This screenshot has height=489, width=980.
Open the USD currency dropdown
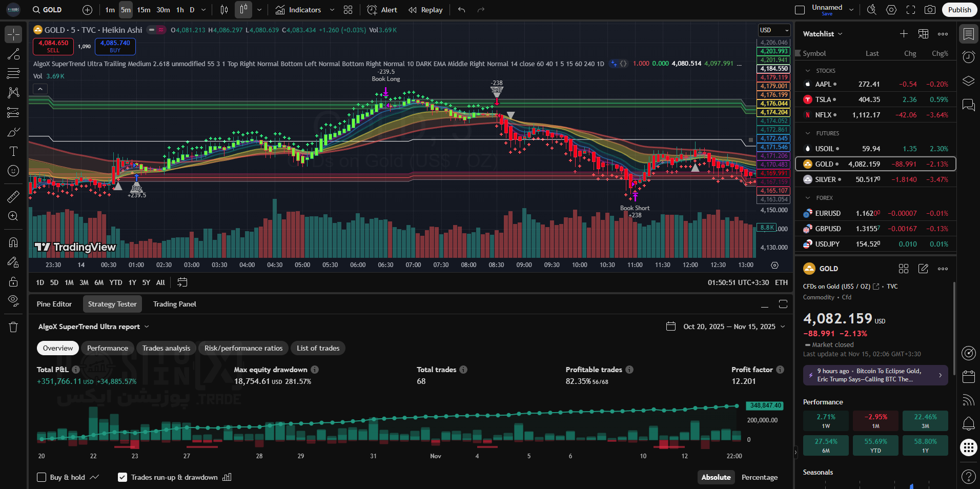tap(774, 30)
